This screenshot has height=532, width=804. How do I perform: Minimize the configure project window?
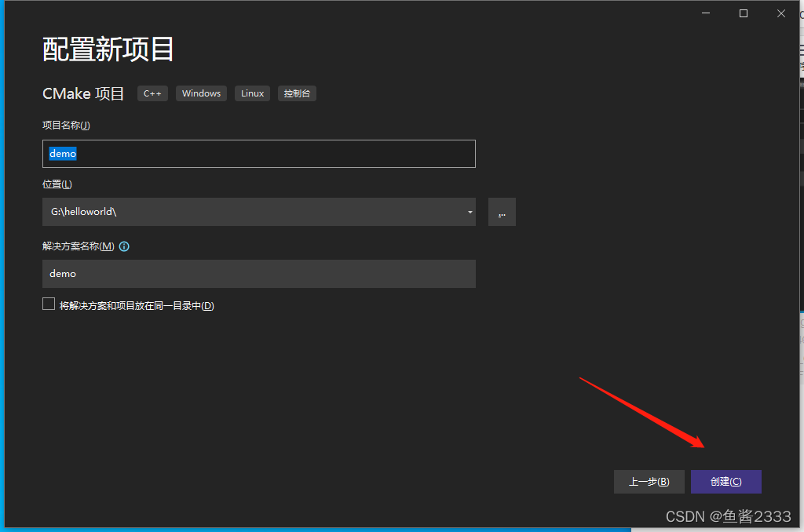(x=706, y=13)
